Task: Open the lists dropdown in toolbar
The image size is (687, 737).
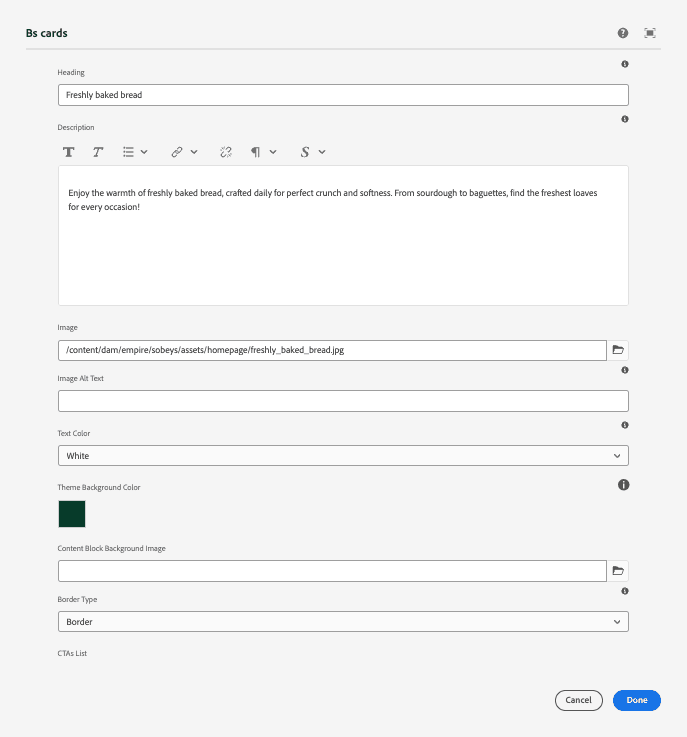Action: pyautogui.click(x=134, y=152)
